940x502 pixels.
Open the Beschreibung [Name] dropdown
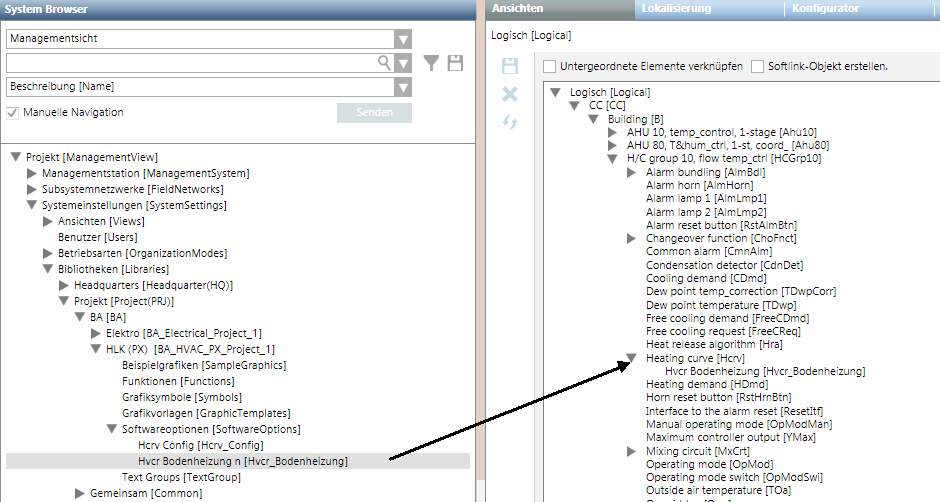point(402,88)
